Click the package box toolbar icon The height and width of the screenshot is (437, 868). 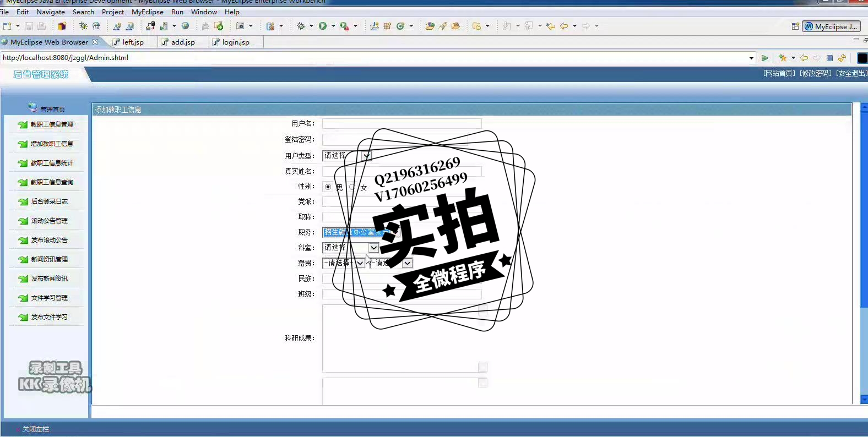tap(62, 26)
